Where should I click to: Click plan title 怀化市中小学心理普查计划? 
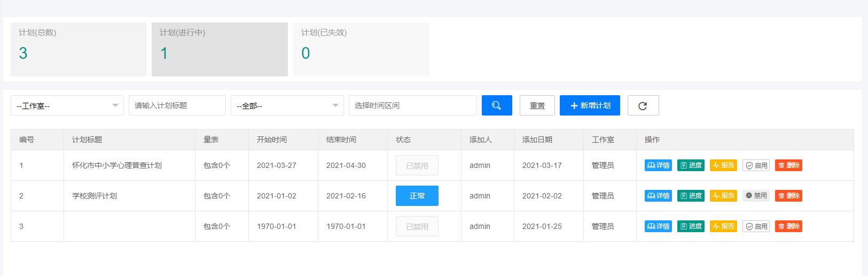pos(117,165)
